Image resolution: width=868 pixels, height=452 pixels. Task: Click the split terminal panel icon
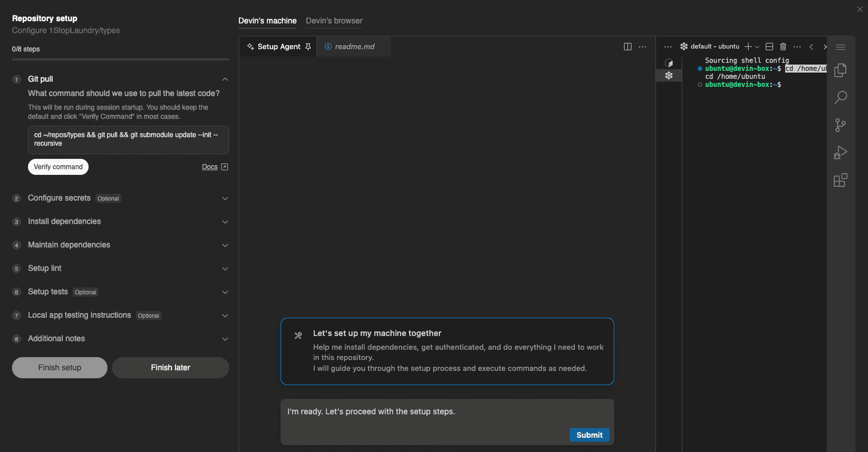(x=769, y=47)
